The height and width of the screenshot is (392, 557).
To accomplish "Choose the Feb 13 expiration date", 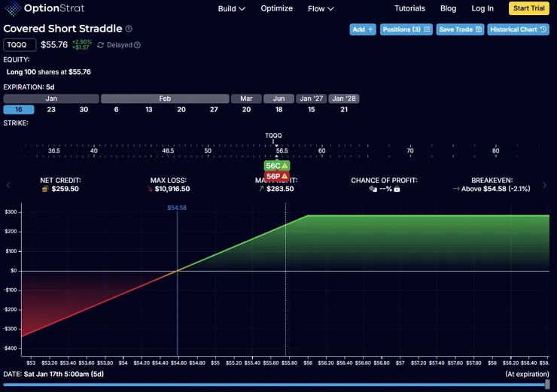I will tap(149, 109).
